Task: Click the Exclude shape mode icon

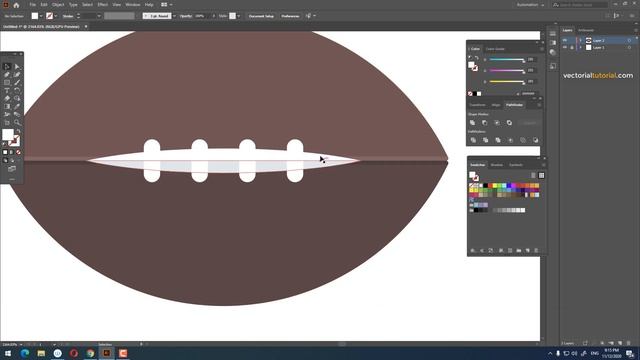Action: 509,123
